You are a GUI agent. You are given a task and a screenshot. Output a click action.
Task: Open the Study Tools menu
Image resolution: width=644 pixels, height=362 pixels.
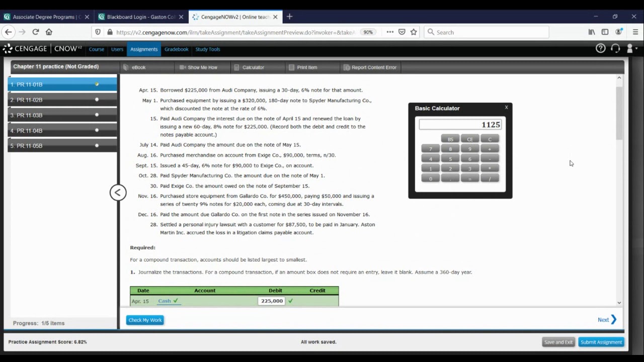(x=208, y=49)
